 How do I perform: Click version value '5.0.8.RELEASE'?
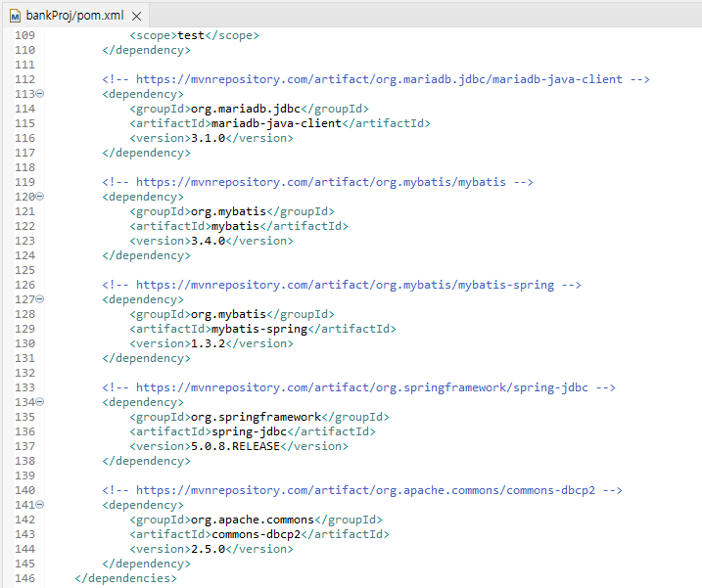point(236,446)
